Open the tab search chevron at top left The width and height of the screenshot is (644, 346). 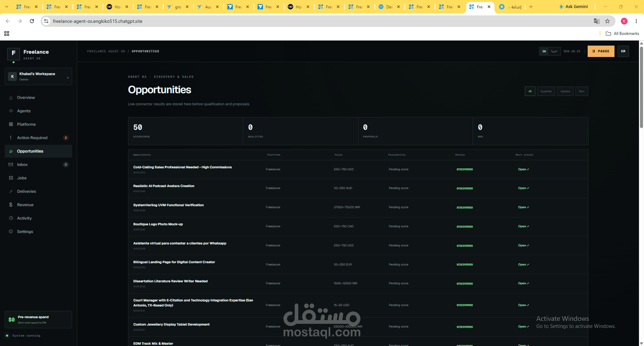[x=7, y=7]
